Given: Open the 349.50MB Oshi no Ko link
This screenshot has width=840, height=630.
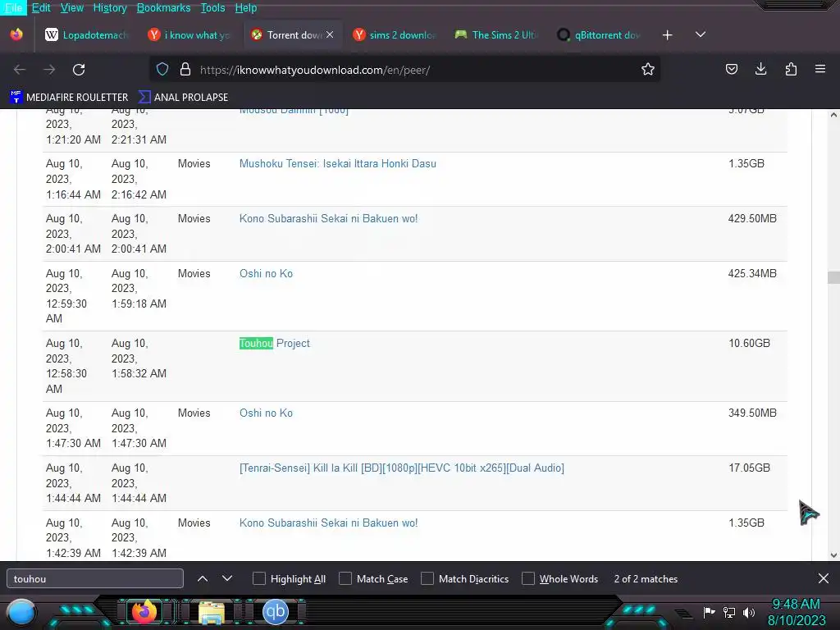Looking at the screenshot, I should coord(266,413).
